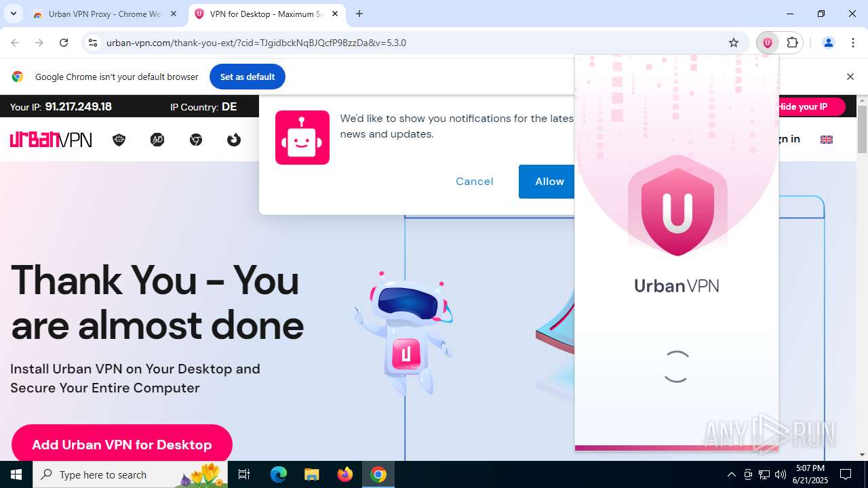
Task: Open Chrome's three-dot menu
Action: click(853, 43)
